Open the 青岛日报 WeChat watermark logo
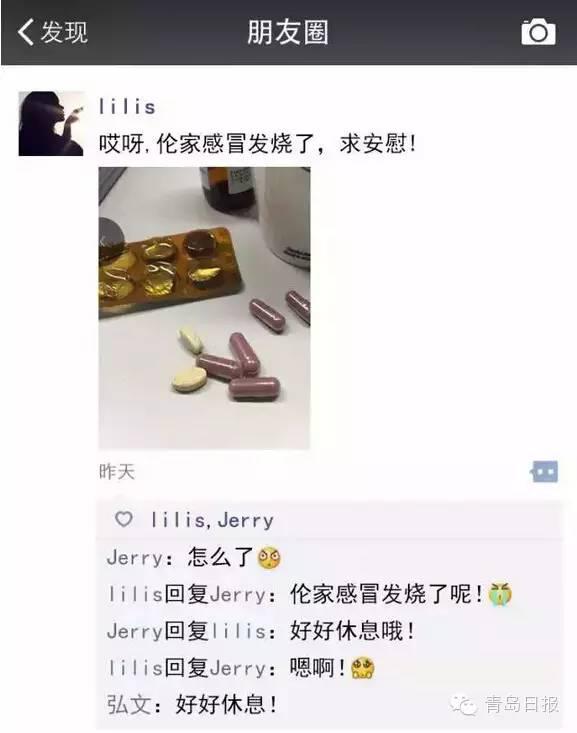 click(463, 704)
